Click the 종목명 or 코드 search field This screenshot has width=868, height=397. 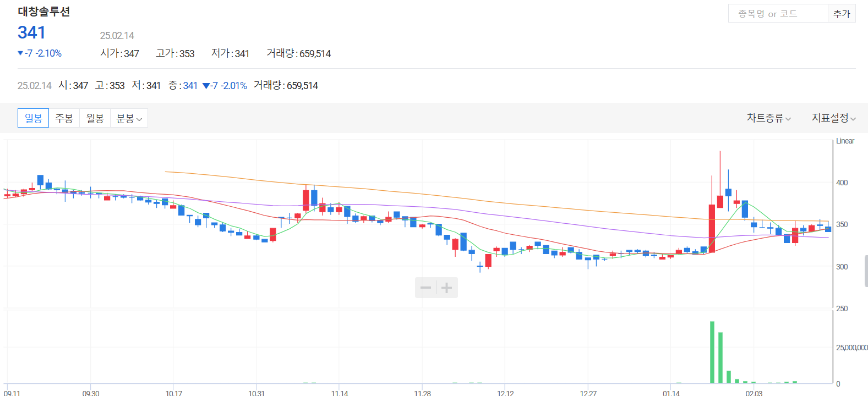(778, 14)
